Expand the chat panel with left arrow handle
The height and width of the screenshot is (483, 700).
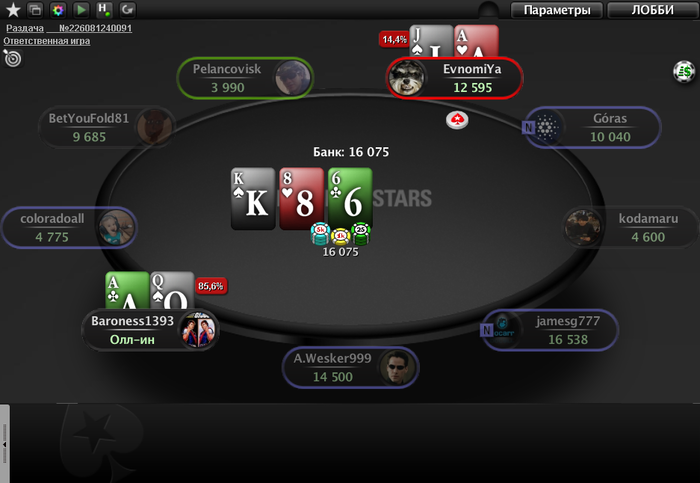4,444
